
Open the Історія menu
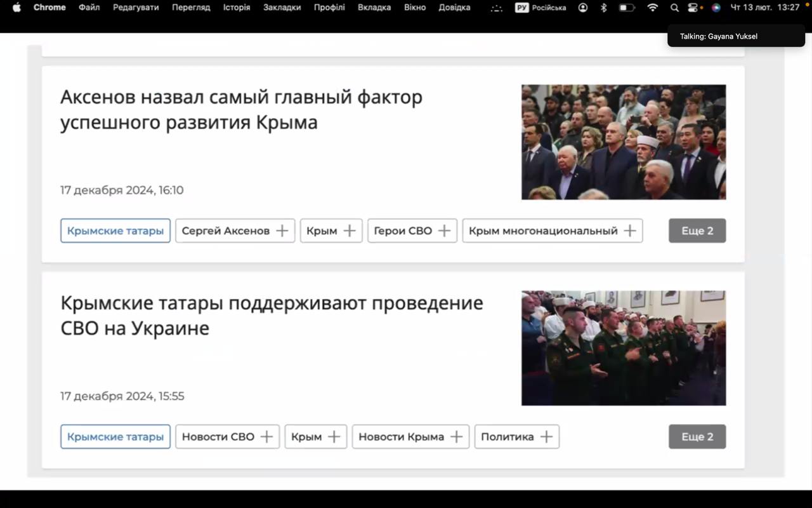point(237,8)
